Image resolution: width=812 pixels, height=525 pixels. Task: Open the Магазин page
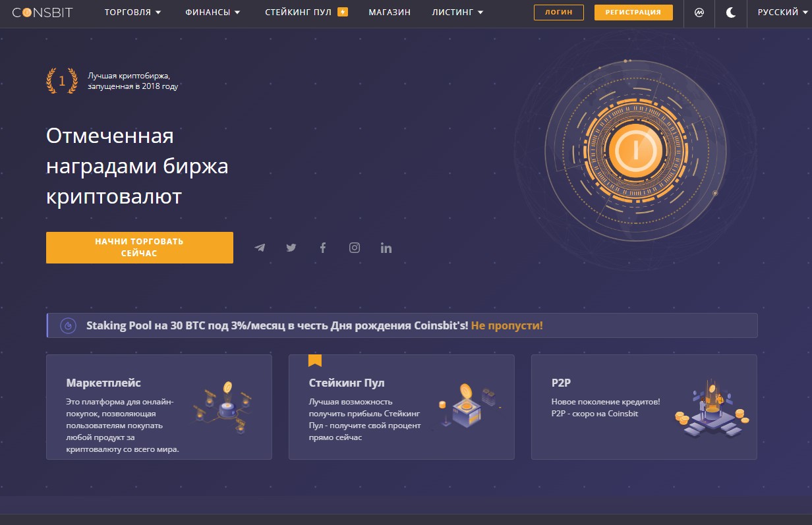[390, 13]
